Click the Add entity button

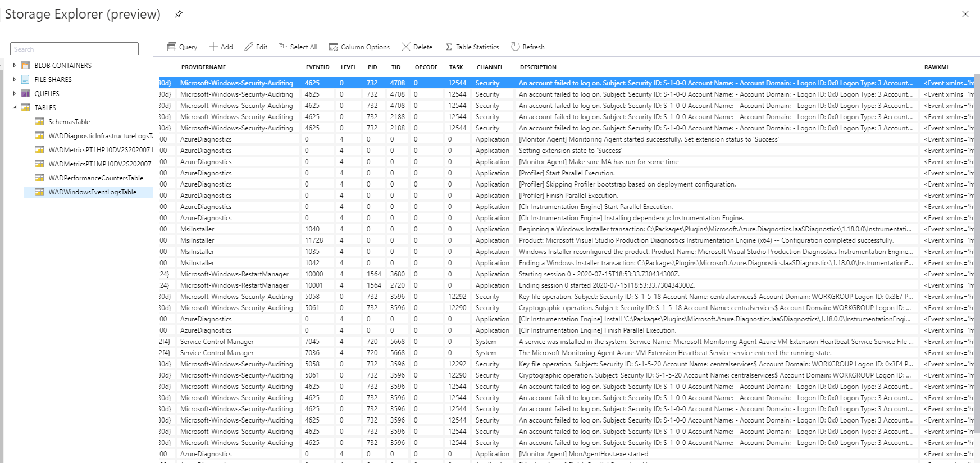221,47
